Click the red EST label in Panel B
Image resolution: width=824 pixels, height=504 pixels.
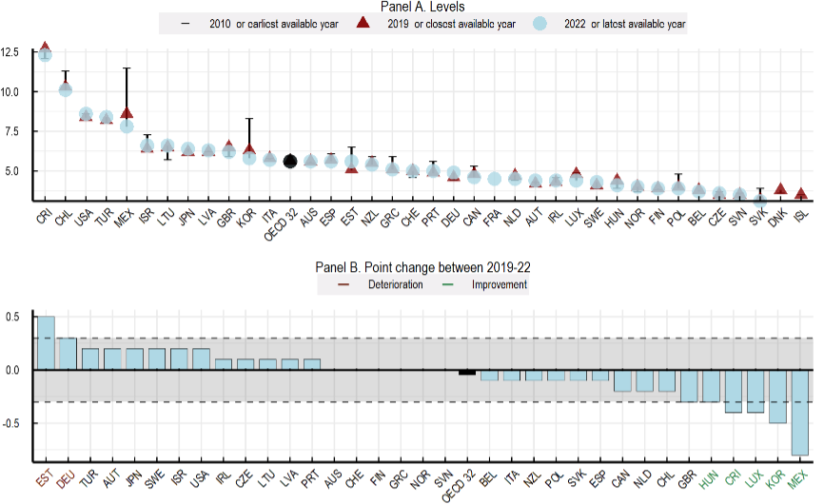click(x=45, y=481)
